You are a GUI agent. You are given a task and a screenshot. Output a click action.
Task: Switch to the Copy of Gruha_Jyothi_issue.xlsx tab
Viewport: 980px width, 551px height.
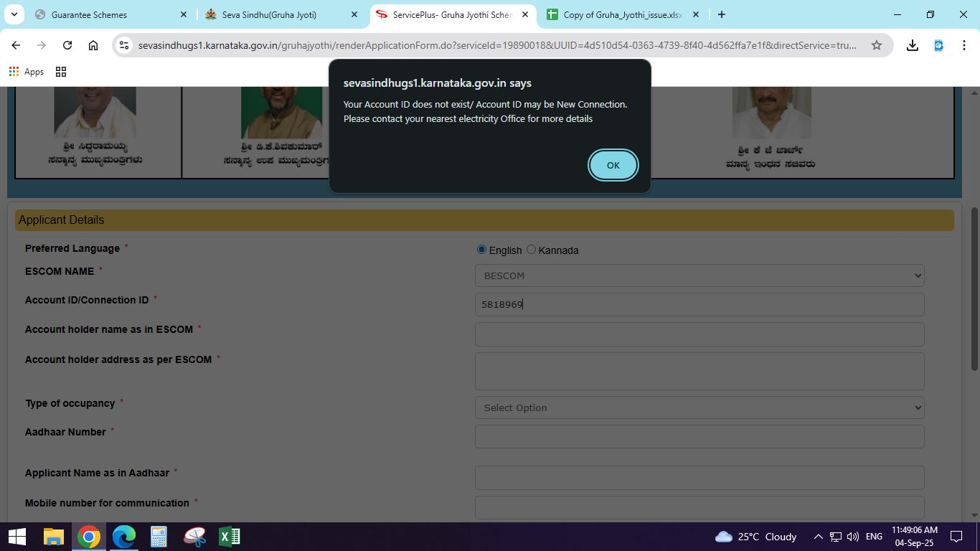621,14
